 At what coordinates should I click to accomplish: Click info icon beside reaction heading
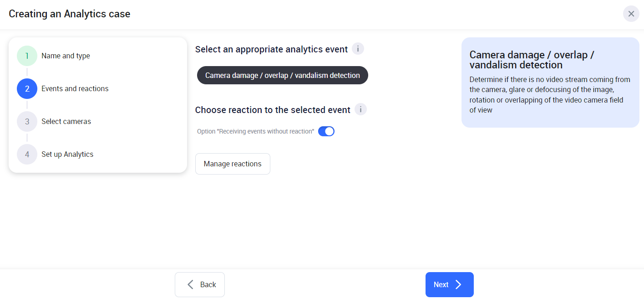(x=360, y=109)
